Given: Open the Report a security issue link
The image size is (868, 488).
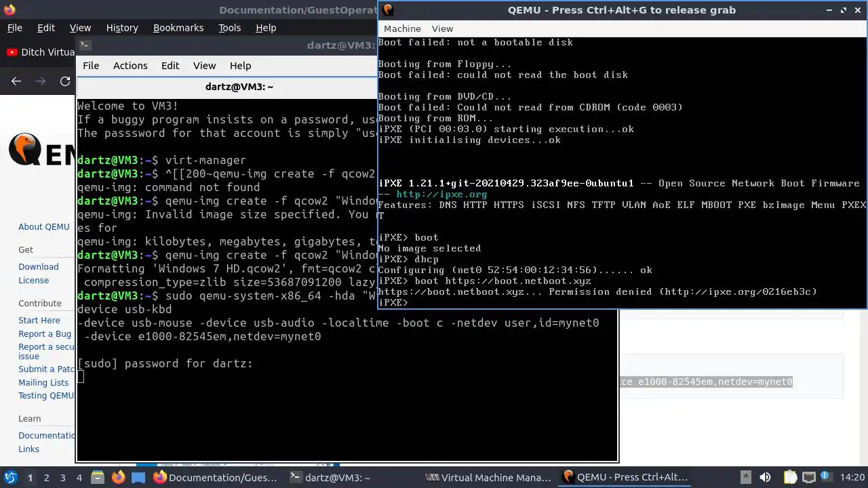Looking at the screenshot, I should 46,351.
